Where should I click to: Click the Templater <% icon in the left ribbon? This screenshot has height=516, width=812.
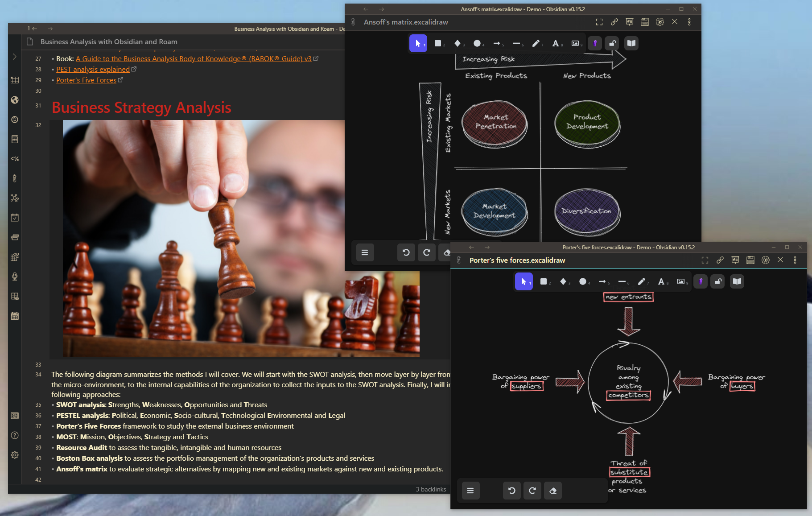point(15,159)
